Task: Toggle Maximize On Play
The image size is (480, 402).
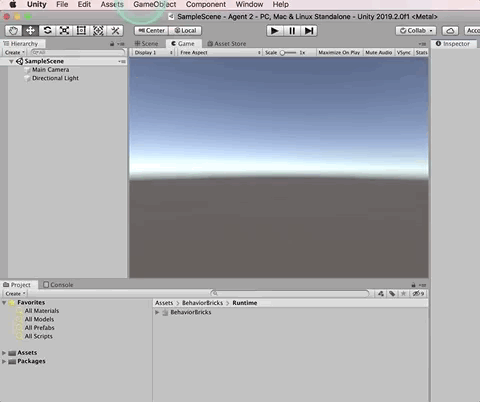Action: pos(339,53)
